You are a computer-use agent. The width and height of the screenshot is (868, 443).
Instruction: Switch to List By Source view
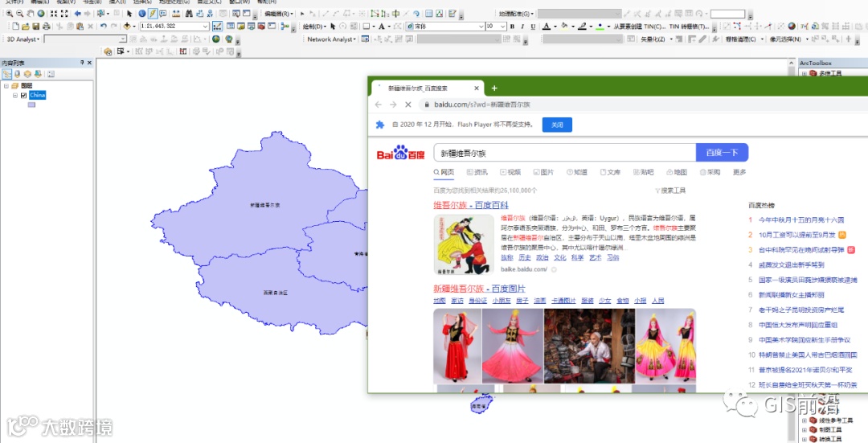point(17,74)
